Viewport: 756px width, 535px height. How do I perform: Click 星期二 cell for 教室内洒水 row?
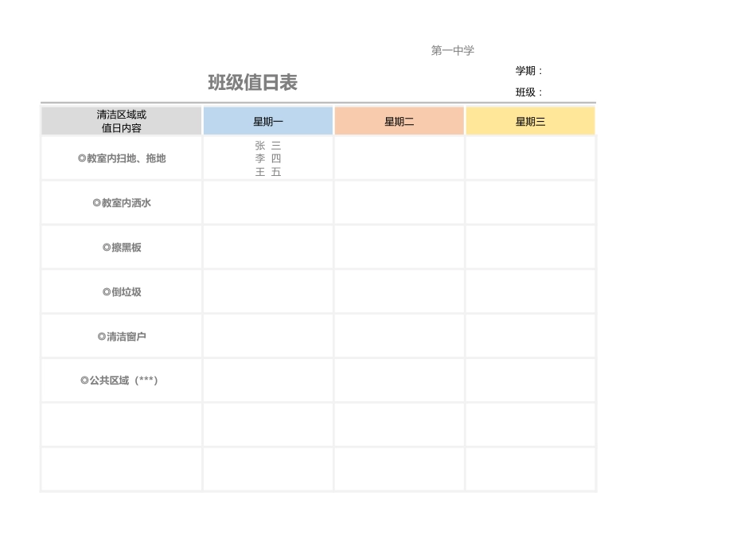[x=399, y=202]
